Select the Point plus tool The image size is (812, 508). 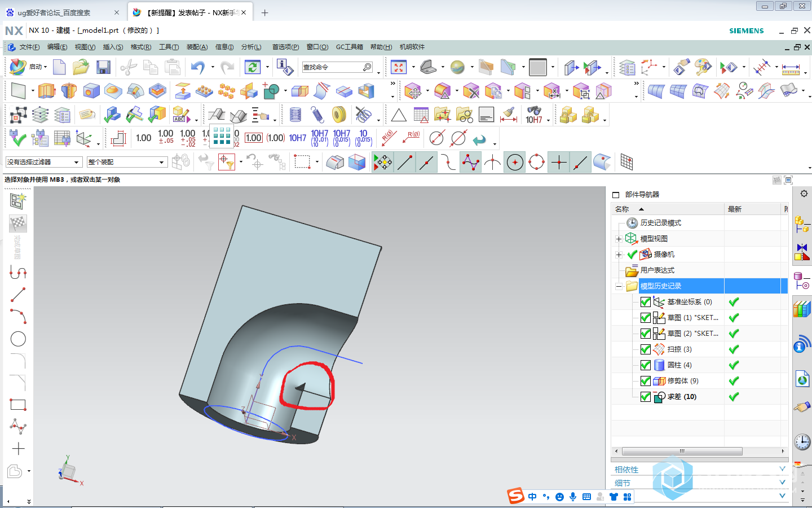[18, 449]
